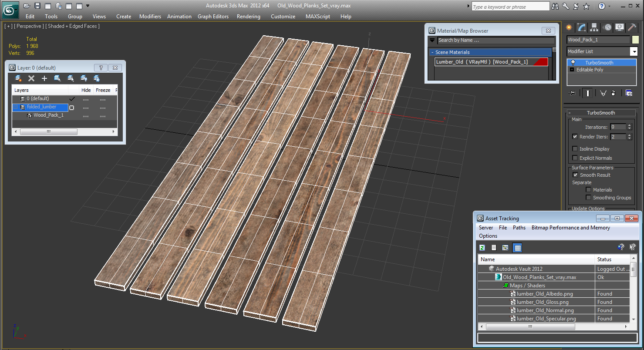644x350 pixels.
Task: Click the Shaded + Edged Faces viewport label
Action: click(74, 26)
